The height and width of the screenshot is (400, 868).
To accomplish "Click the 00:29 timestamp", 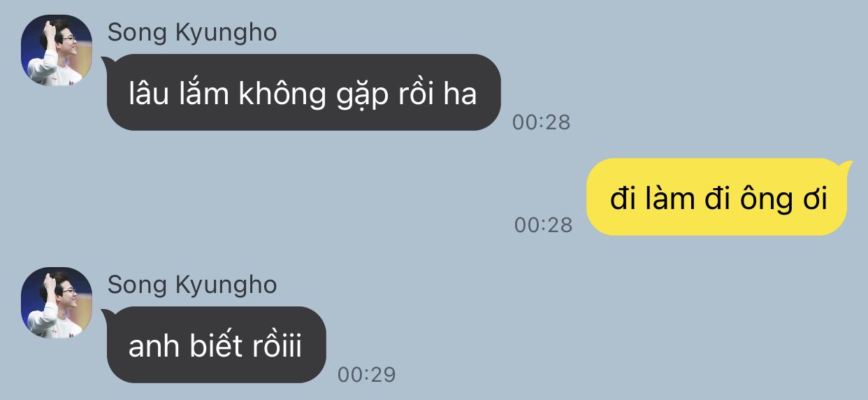I will coord(367,375).
